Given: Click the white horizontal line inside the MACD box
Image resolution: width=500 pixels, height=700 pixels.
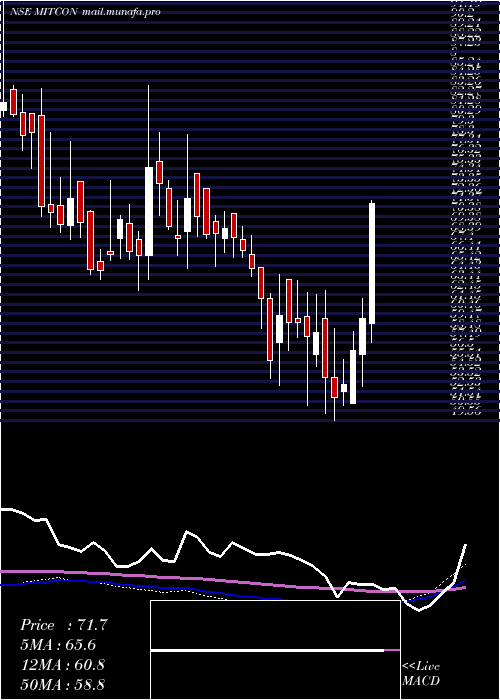Looking at the screenshot, I should [267, 650].
